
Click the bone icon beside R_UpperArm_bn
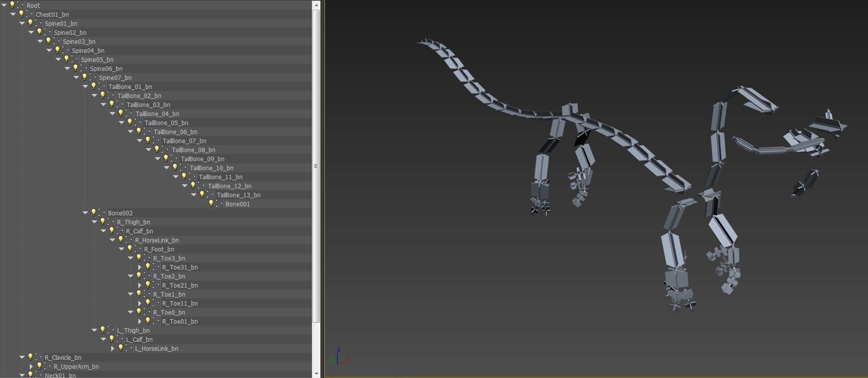coord(47,367)
